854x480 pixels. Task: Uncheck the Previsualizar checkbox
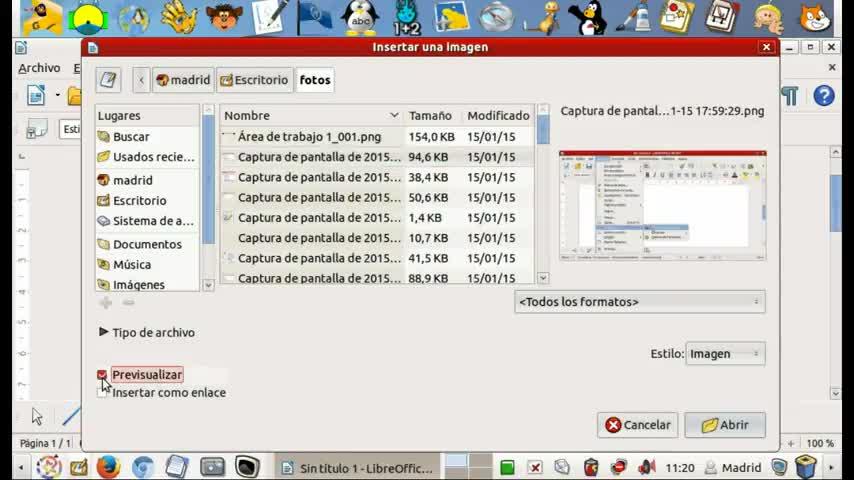pyautogui.click(x=102, y=375)
